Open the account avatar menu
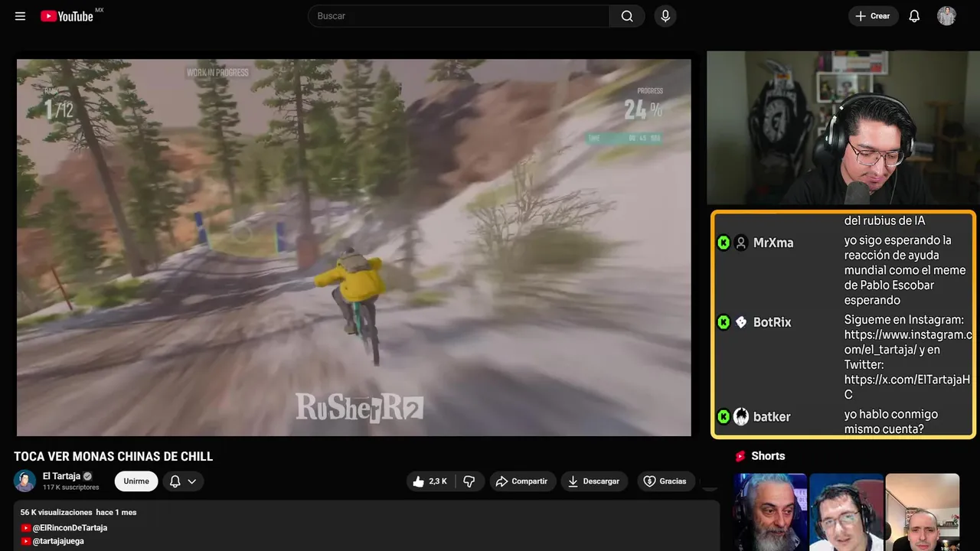980x551 pixels. point(946,16)
